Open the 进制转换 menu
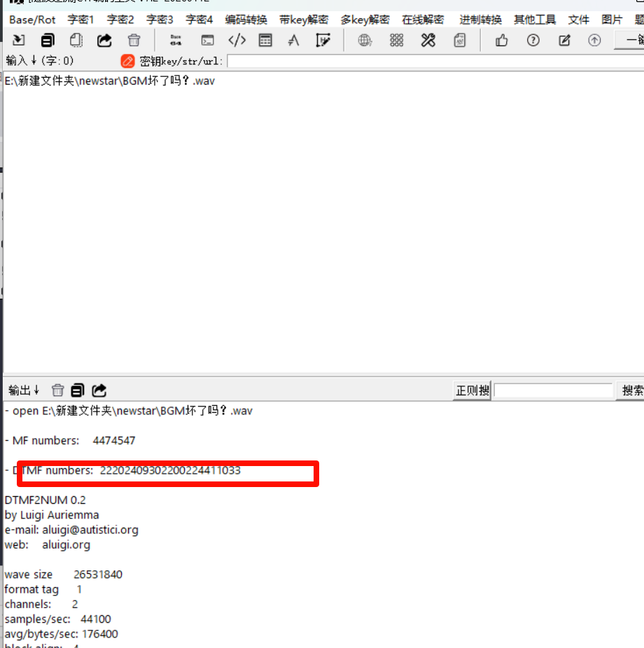Image resolution: width=644 pixels, height=648 pixels. coord(480,20)
